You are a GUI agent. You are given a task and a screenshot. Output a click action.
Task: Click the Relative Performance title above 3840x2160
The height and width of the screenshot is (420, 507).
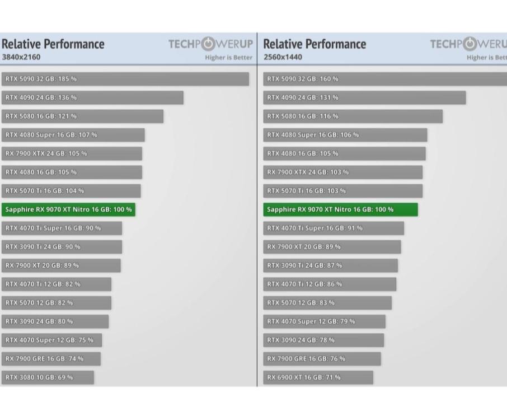tap(53, 44)
